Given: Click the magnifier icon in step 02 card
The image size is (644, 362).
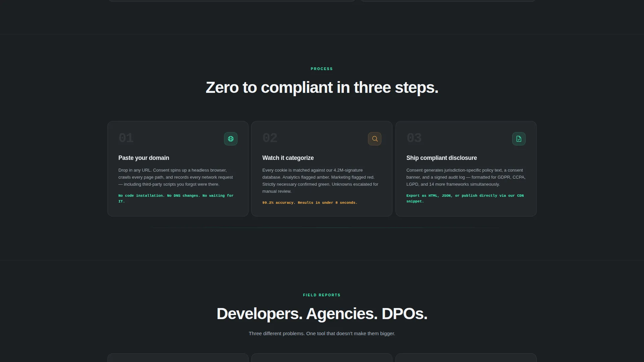Looking at the screenshot, I should tap(375, 139).
